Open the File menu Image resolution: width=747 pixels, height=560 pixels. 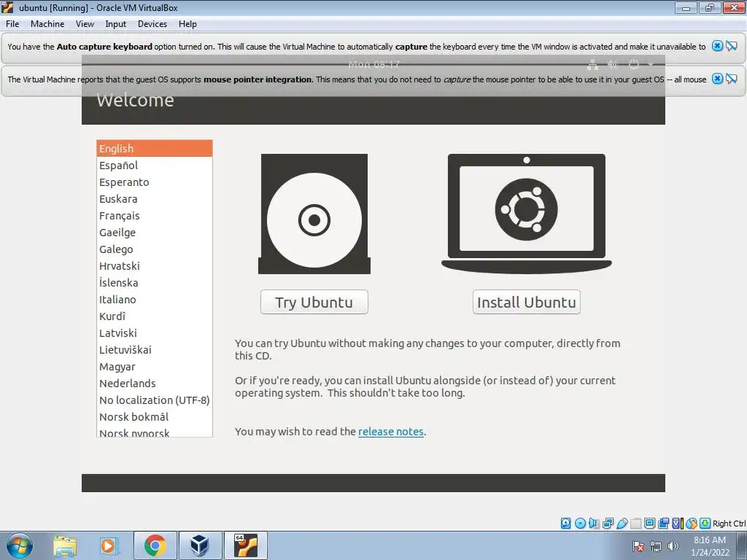click(x=12, y=24)
